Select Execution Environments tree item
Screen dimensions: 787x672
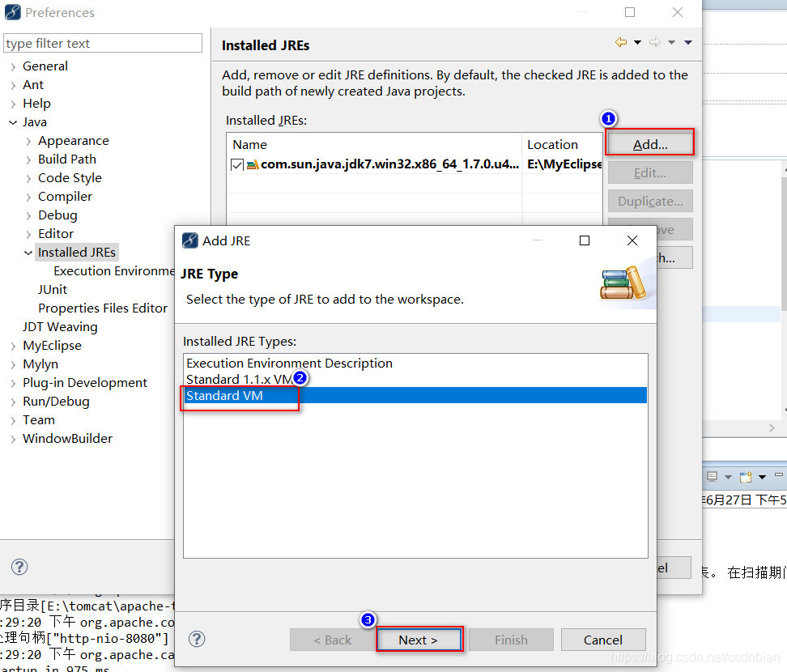click(114, 271)
